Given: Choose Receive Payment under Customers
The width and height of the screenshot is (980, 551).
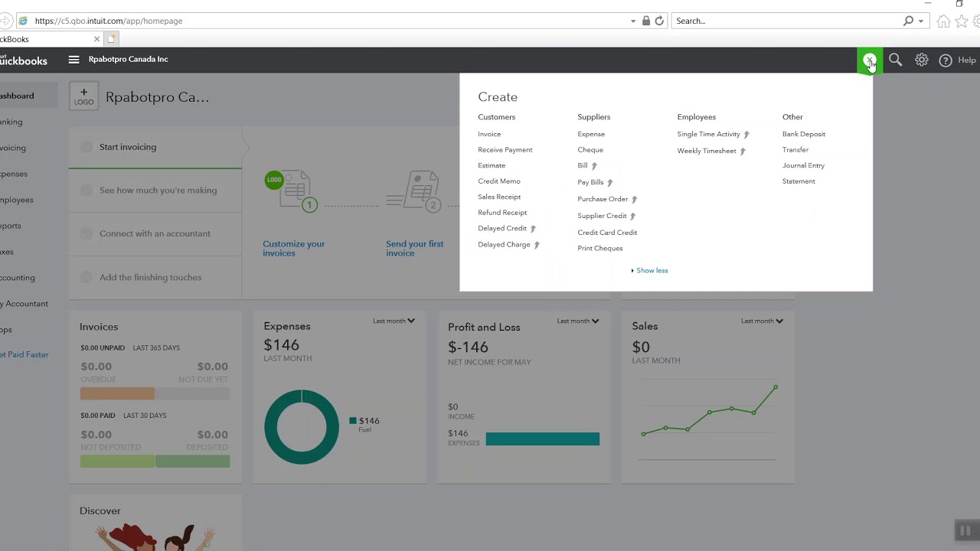Looking at the screenshot, I should (505, 150).
